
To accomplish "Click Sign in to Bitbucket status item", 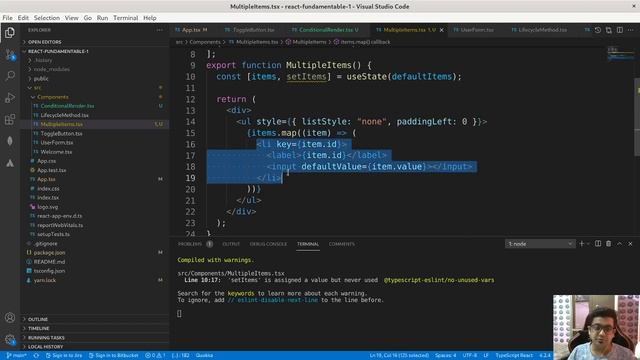I will (x=113, y=356).
